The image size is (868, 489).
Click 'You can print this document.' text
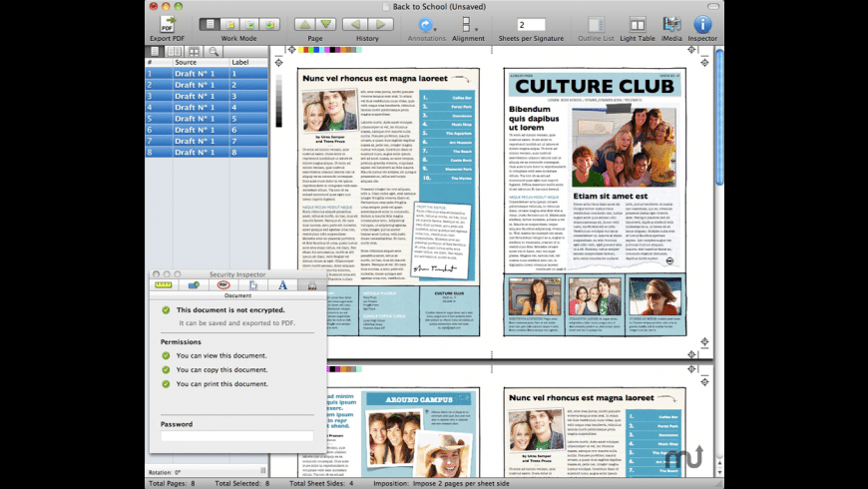[x=221, y=384]
